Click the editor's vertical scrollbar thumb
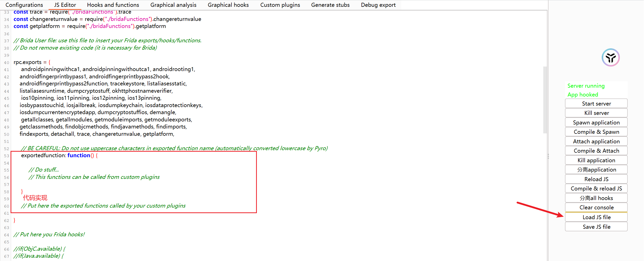This screenshot has height=261, width=644. pos(545,100)
